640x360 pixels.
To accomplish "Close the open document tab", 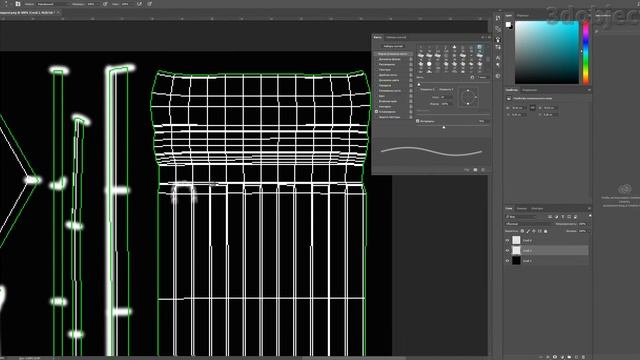I will [x=58, y=13].
